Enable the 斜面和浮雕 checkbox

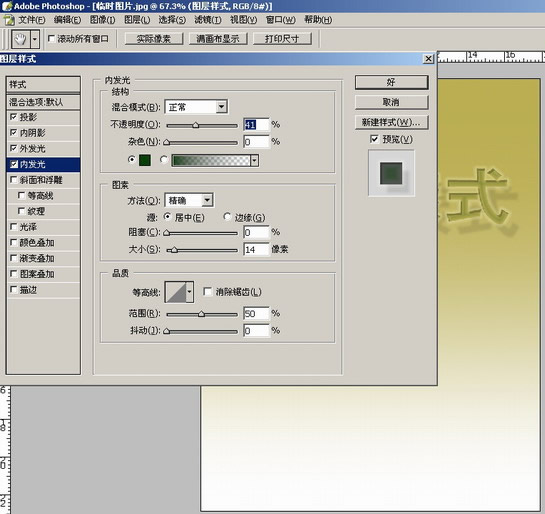(x=14, y=180)
